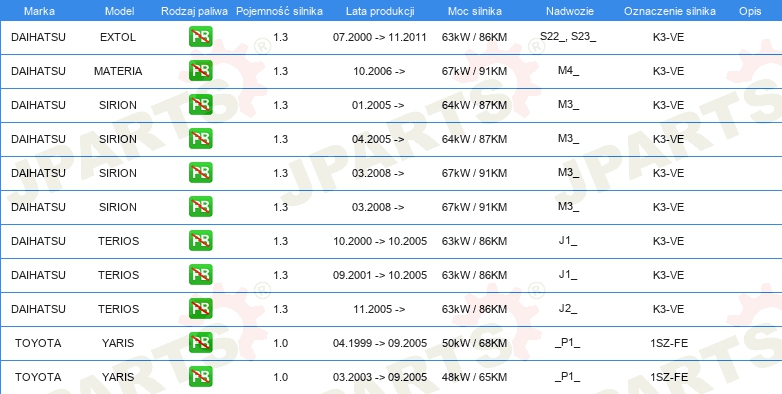Click the 1SZ-FE engine code in the 50kW row
Image resolution: width=782 pixels, height=394 pixels.
tap(669, 343)
